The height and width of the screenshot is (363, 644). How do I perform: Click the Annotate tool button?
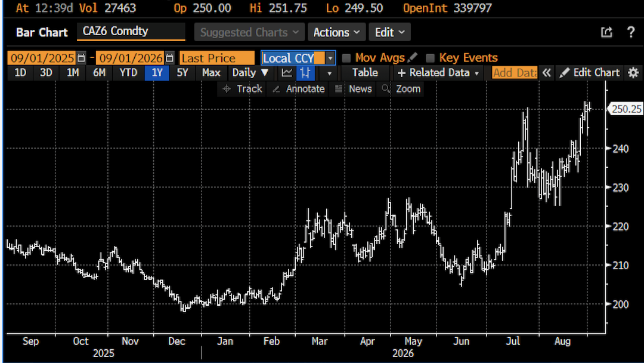[299, 89]
